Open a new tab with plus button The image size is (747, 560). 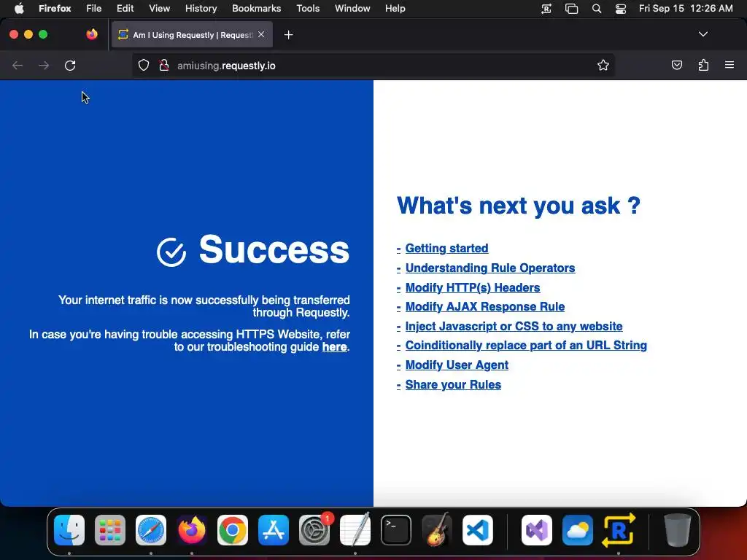point(288,35)
